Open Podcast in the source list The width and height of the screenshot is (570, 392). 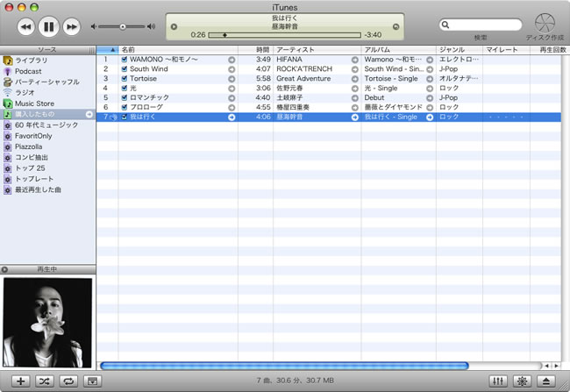click(28, 71)
